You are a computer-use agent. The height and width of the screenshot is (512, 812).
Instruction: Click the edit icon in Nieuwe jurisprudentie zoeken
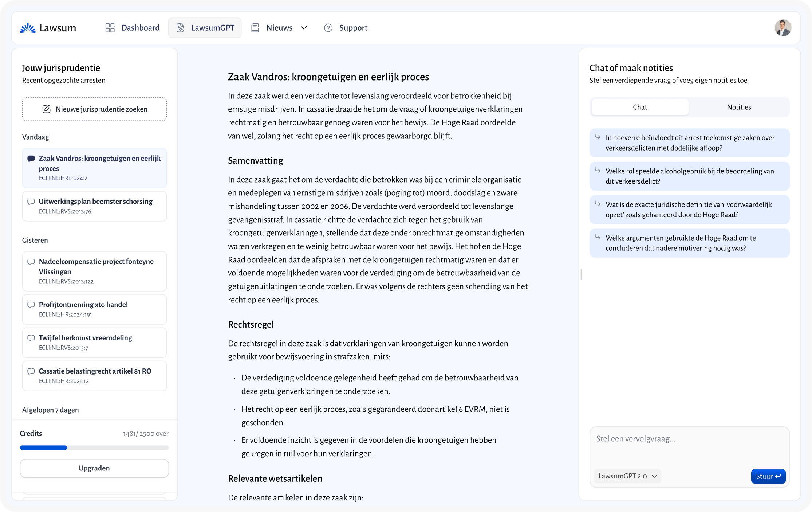tap(47, 109)
